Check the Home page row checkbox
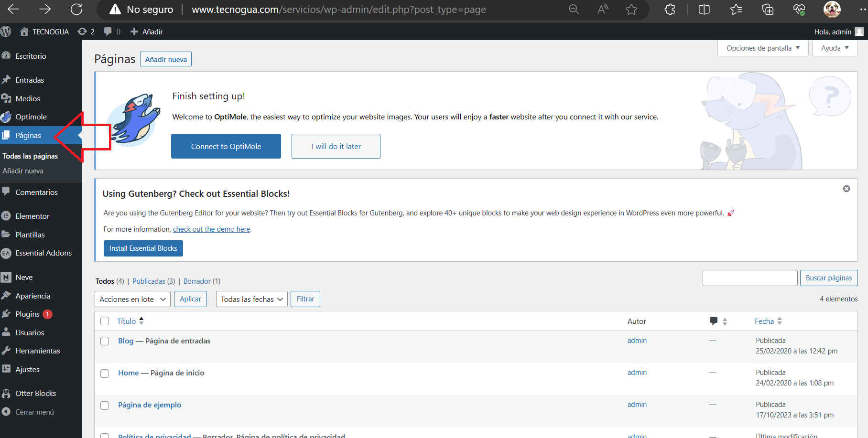 tap(105, 374)
